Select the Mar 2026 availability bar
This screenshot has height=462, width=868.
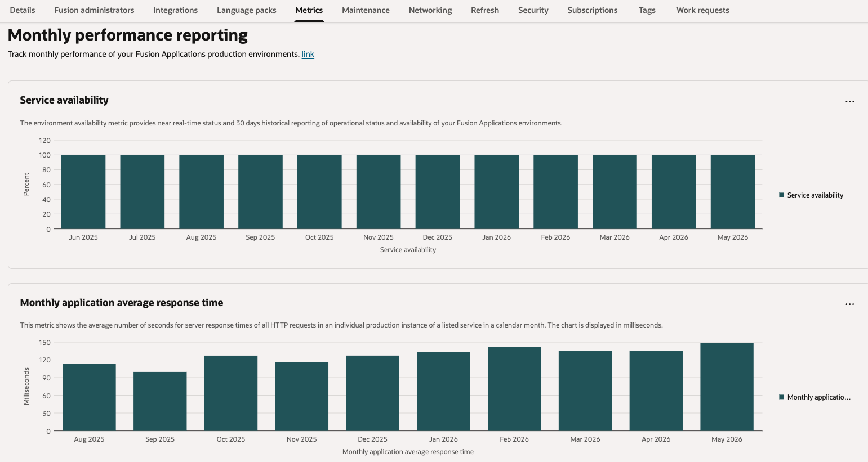615,192
